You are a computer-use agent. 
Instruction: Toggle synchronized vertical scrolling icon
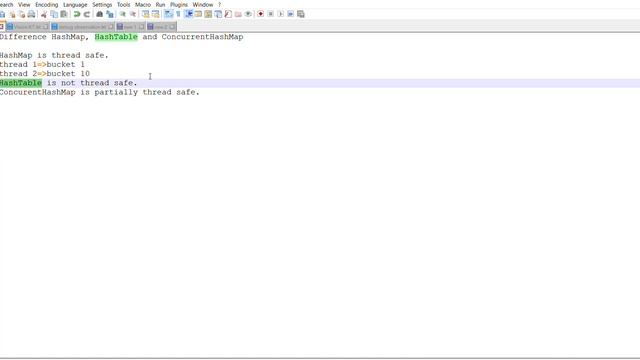pos(145,14)
